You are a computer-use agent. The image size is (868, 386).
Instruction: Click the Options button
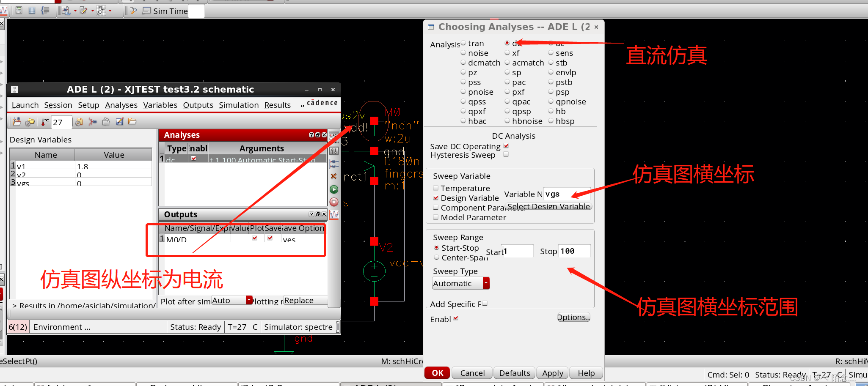574,317
